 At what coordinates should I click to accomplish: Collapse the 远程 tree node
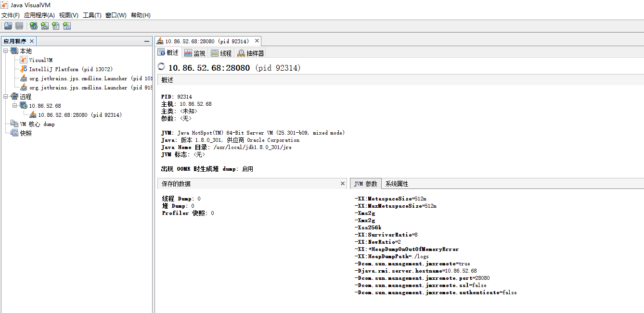tap(6, 96)
